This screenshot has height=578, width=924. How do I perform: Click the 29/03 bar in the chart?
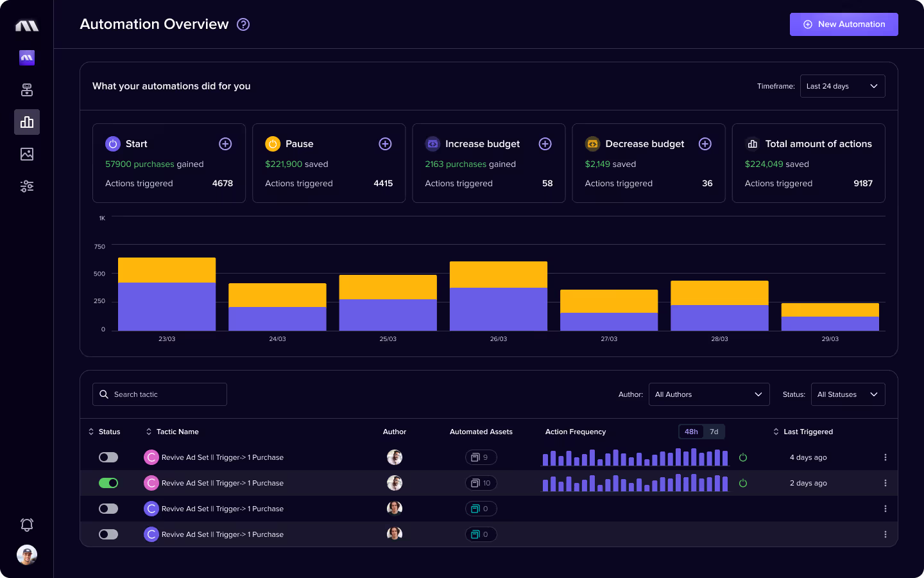pos(830,317)
